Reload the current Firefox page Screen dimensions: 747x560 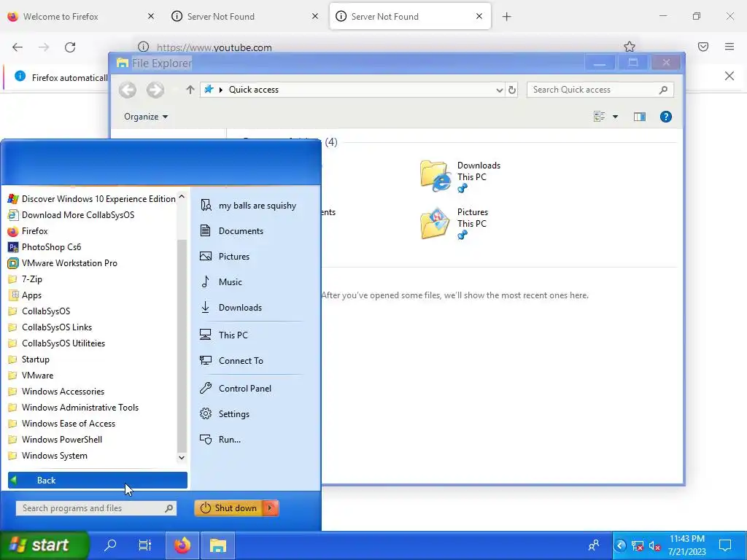click(x=70, y=47)
